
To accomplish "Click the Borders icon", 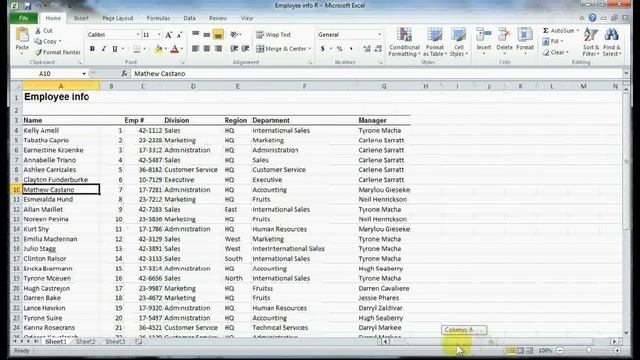I will click(x=136, y=49).
